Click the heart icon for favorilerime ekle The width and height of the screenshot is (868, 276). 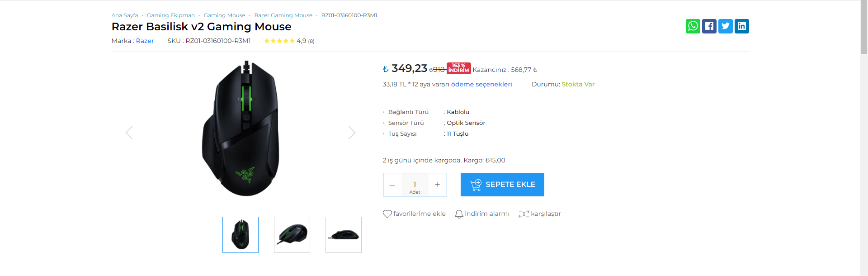coord(387,214)
